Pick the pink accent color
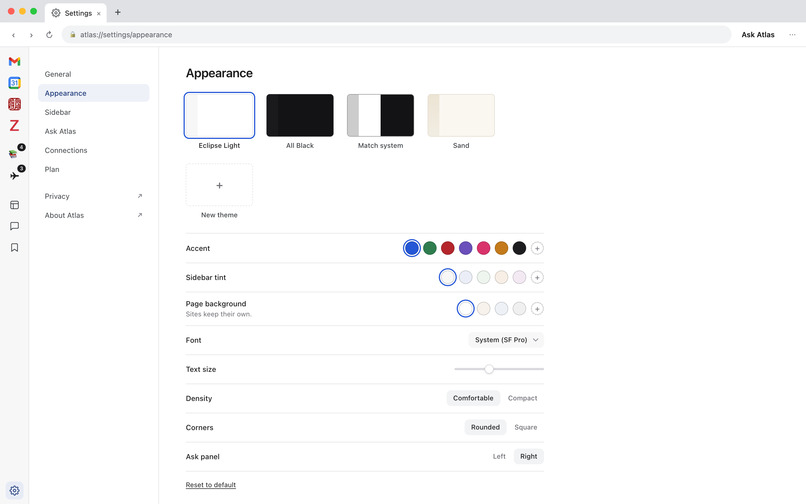The width and height of the screenshot is (806, 504). tap(484, 248)
